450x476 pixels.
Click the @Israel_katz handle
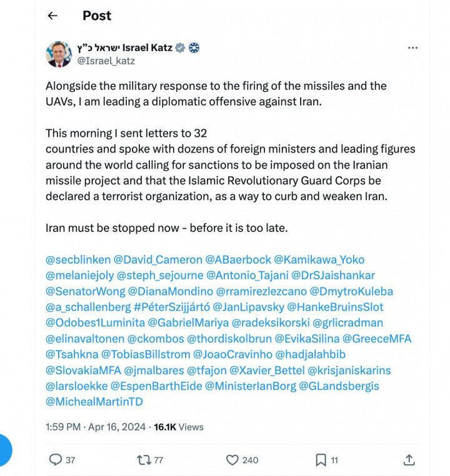pos(106,61)
